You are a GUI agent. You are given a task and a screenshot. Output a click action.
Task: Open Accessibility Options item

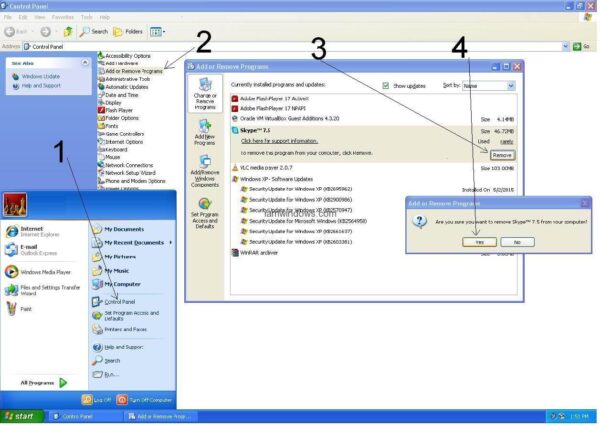coord(124,56)
